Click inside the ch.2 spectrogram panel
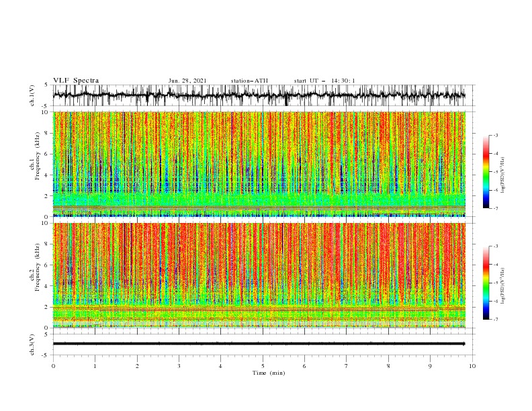Viewport: 532px width, 411px height. coord(259,275)
